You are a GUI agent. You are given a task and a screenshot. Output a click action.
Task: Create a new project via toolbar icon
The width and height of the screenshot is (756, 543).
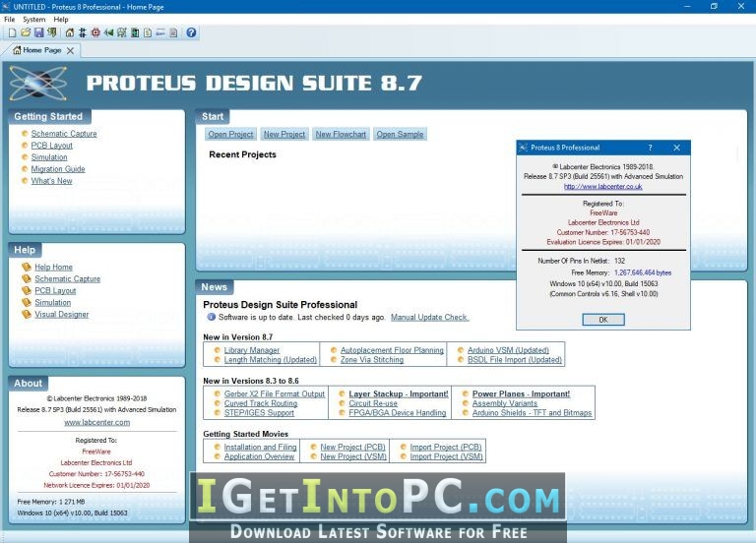[x=13, y=32]
